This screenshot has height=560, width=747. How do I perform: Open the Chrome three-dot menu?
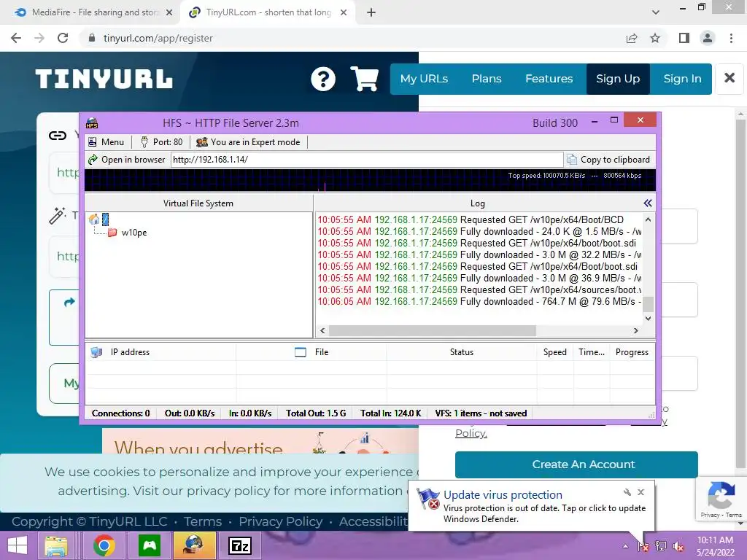(731, 38)
